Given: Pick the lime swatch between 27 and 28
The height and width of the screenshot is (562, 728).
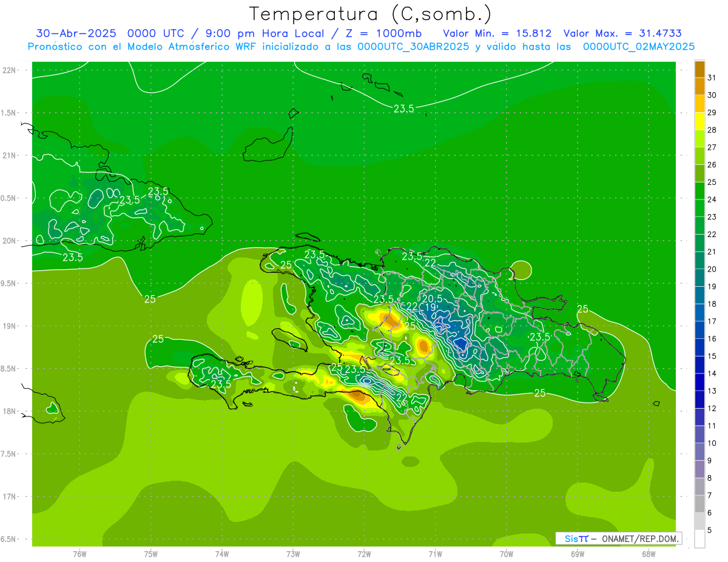Looking at the screenshot, I should point(699,139).
